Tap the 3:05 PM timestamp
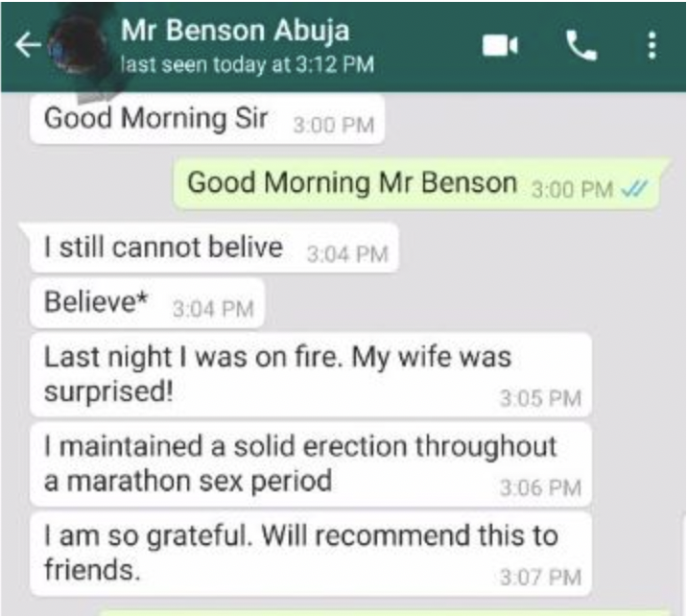The image size is (687, 616). click(x=540, y=398)
